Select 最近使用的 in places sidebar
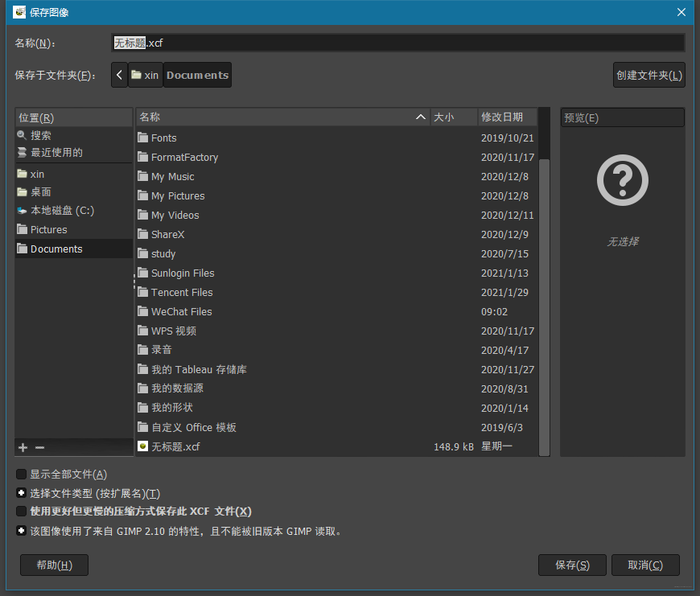This screenshot has width=700, height=596. [x=74, y=153]
